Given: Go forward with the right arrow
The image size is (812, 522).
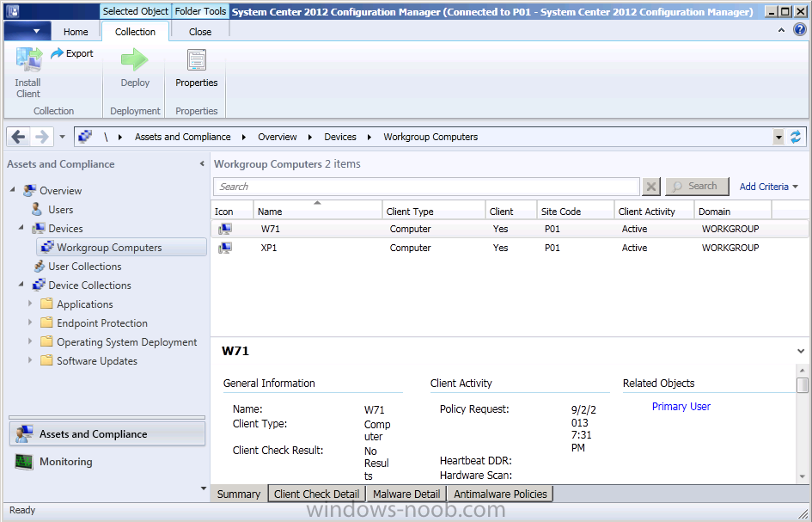Looking at the screenshot, I should (x=41, y=137).
